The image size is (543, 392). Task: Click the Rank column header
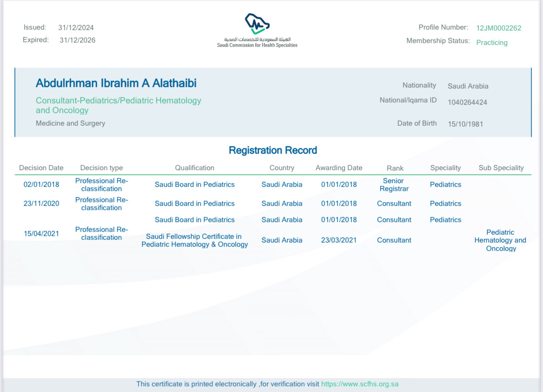tap(395, 168)
